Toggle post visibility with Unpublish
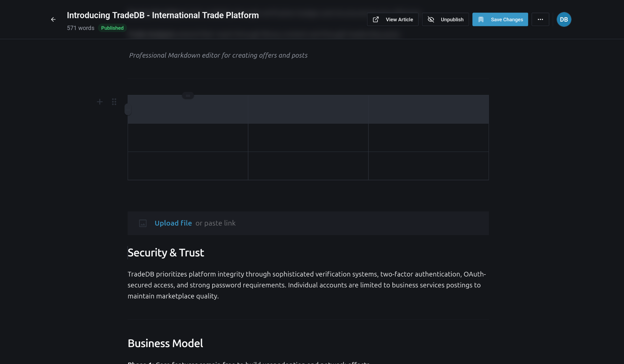This screenshot has height=364, width=624. [445, 19]
